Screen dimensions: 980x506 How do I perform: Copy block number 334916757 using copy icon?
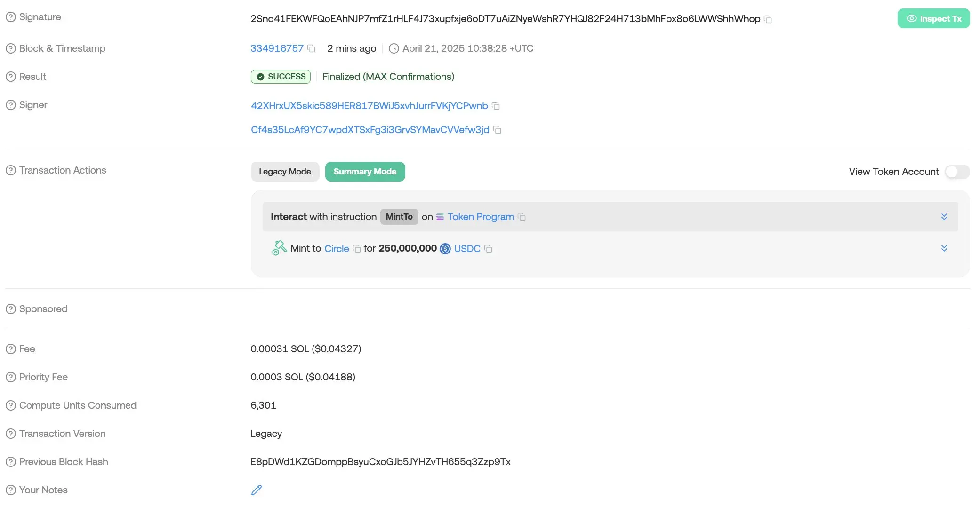coord(311,48)
